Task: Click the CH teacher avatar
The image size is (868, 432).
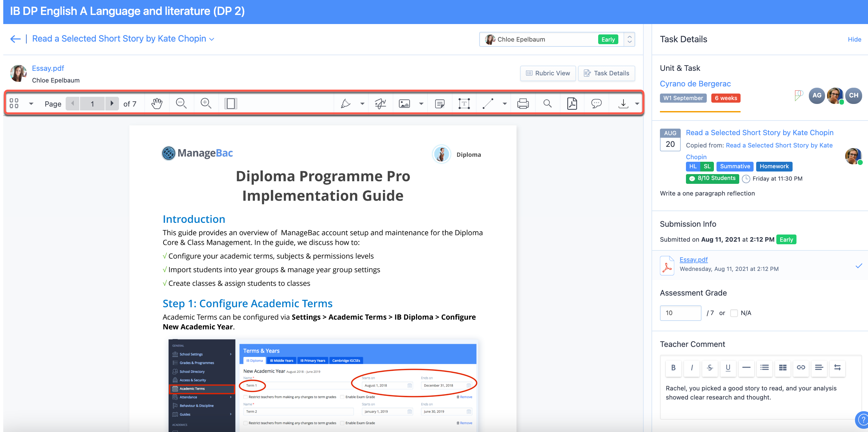Action: (x=853, y=95)
